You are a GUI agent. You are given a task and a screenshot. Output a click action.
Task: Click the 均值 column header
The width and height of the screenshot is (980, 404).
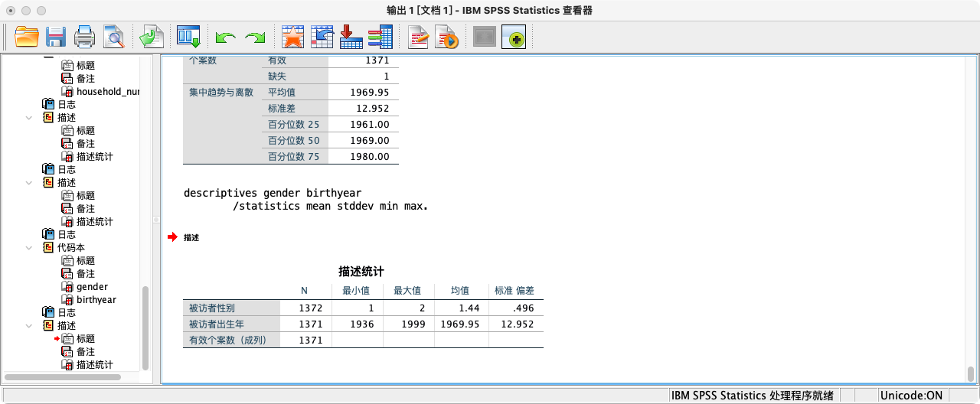pyautogui.click(x=459, y=291)
